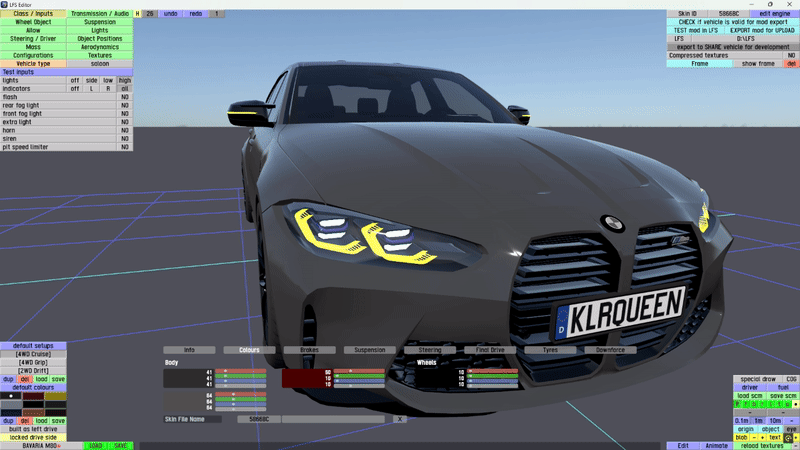The width and height of the screenshot is (800, 450).
Task: Click the dot button ending the green view row
Action: coord(795,404)
